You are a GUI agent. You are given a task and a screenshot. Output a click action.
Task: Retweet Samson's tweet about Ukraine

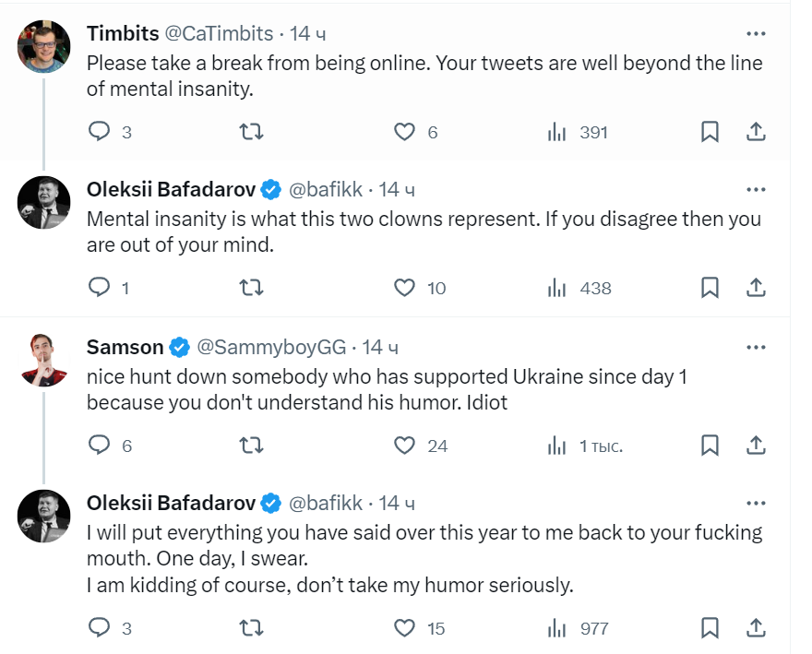[251, 446]
